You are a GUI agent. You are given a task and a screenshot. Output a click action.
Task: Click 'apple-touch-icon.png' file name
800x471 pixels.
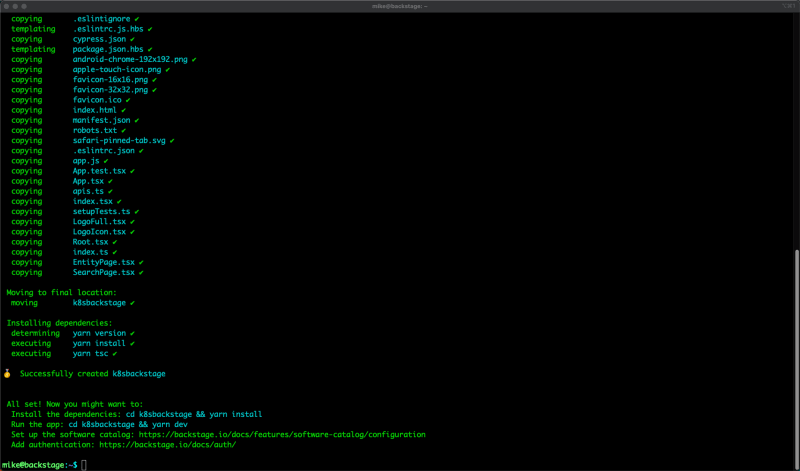117,70
